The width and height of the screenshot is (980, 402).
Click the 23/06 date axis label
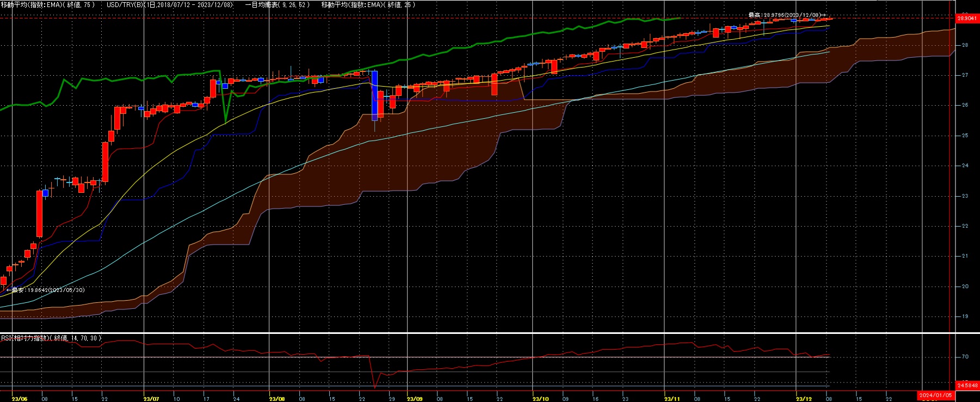(19, 399)
